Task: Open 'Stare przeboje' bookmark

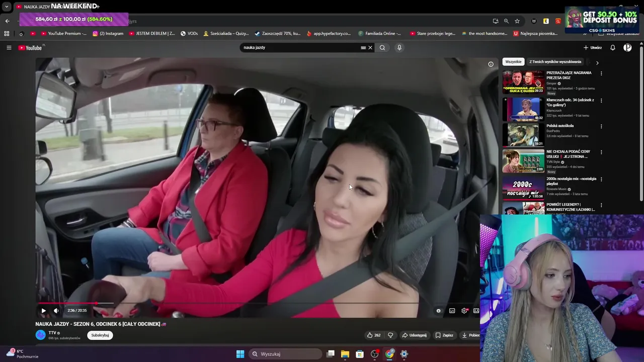Action: (x=432, y=34)
